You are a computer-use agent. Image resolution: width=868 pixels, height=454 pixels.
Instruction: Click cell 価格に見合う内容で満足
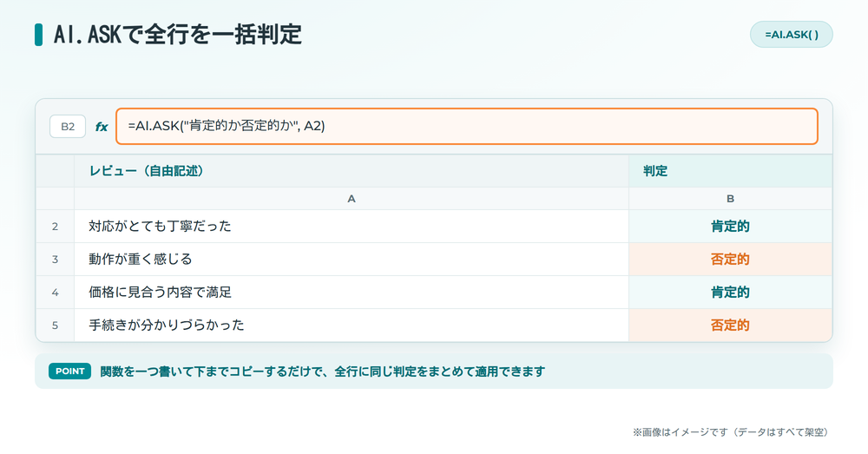point(352,293)
